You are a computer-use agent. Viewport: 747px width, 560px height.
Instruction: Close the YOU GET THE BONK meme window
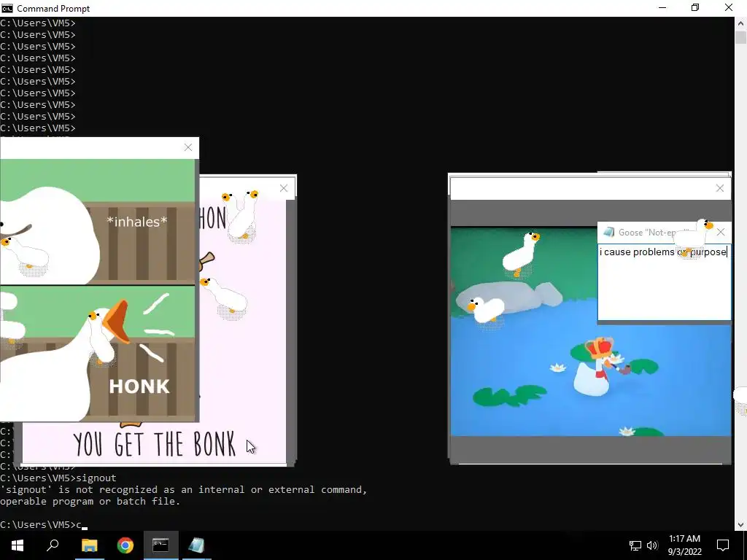pyautogui.click(x=284, y=188)
